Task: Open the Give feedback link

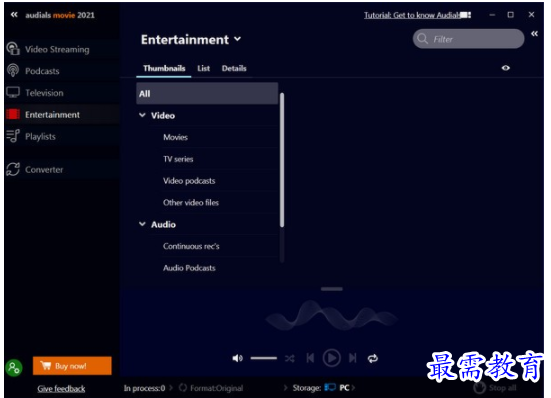Action: coord(61,389)
